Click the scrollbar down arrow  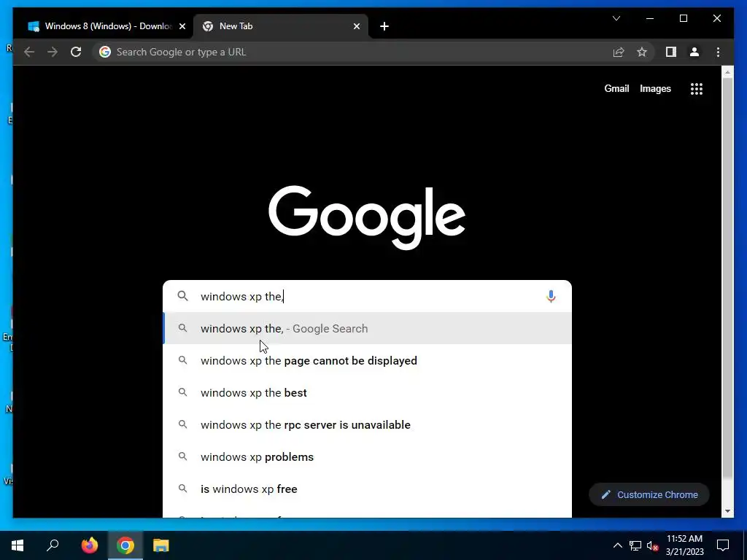[x=727, y=511]
